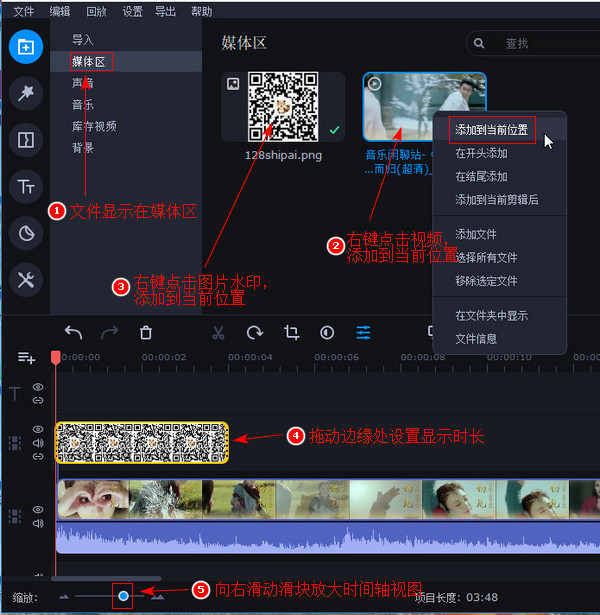
Task: Click the Redo arrow button
Action: coord(109,333)
